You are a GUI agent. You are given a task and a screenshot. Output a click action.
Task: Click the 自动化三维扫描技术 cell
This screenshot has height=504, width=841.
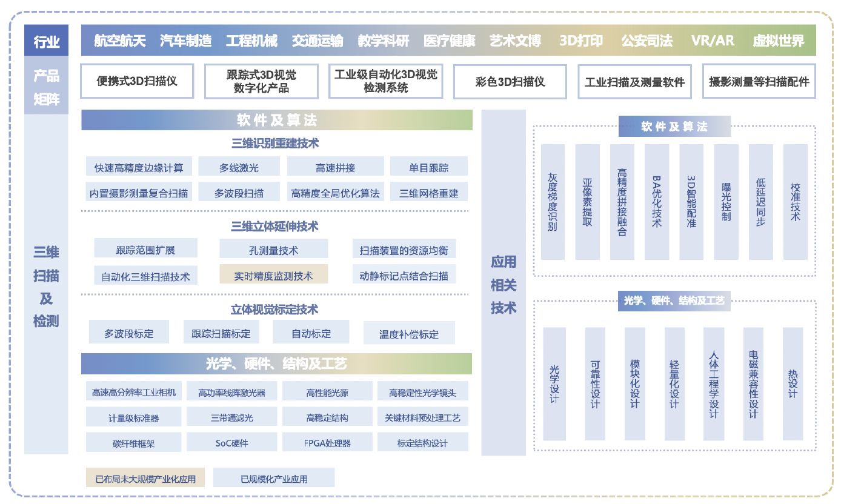point(145,275)
